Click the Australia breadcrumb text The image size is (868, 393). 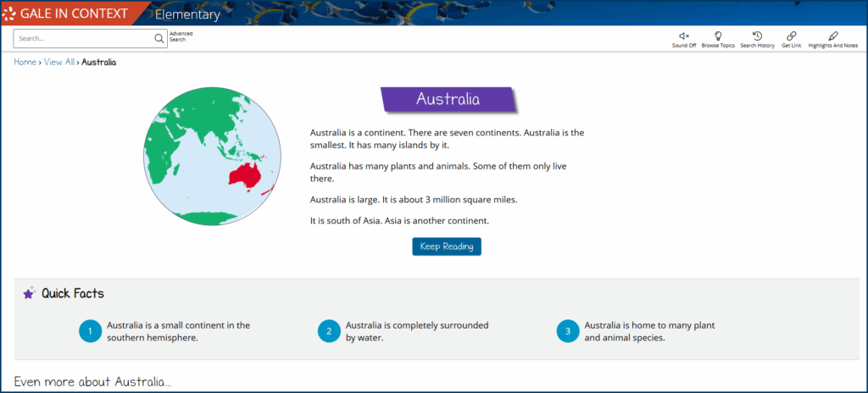pos(98,62)
